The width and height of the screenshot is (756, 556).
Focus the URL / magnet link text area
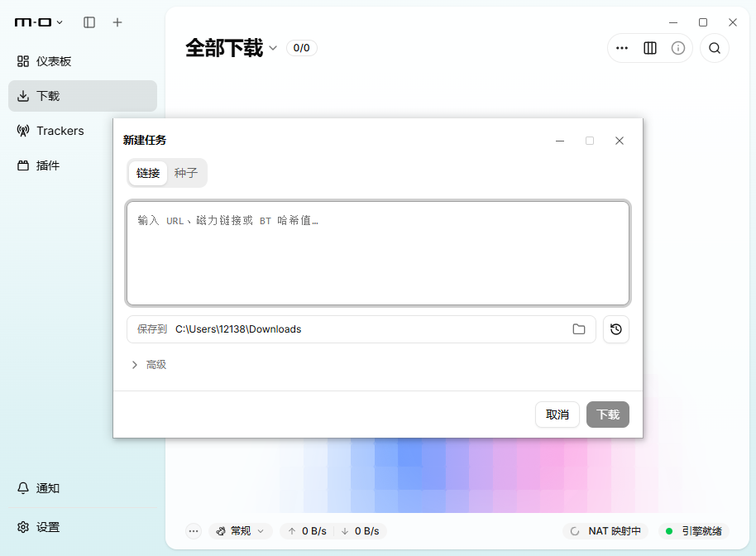tap(378, 253)
